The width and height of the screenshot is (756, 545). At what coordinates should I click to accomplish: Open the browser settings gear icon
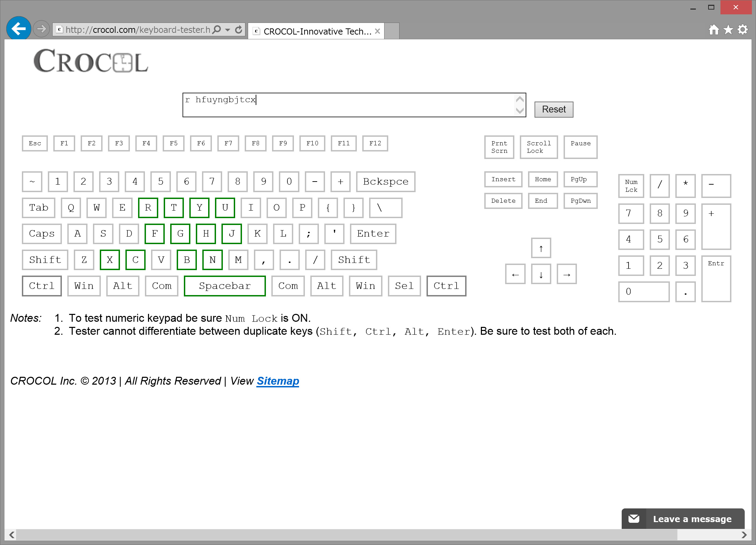click(743, 30)
